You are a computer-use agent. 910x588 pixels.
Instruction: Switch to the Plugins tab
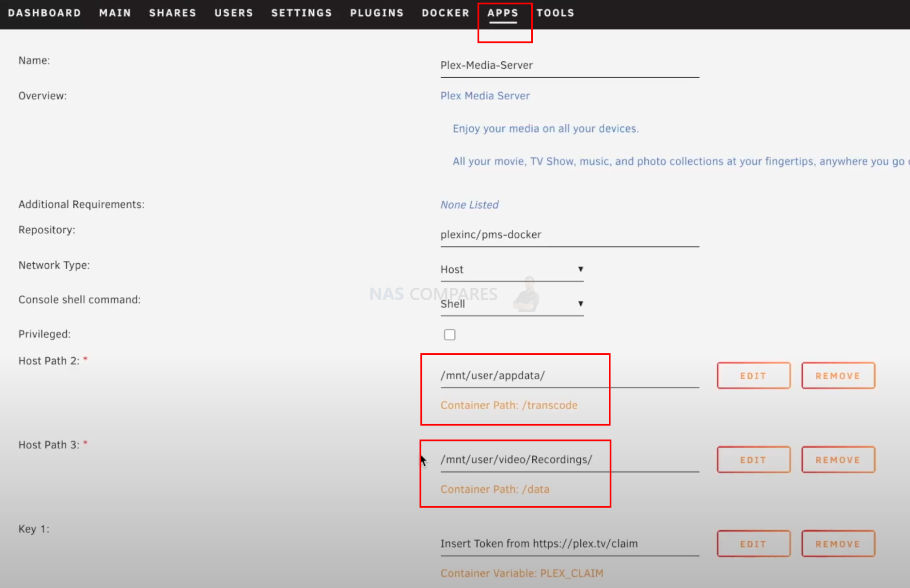376,13
